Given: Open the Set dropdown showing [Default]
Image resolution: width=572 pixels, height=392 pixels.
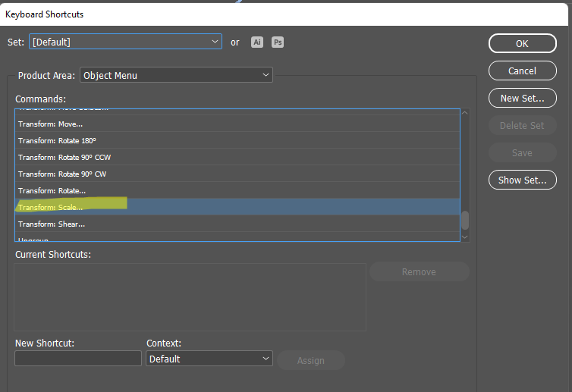Looking at the screenshot, I should pos(125,42).
